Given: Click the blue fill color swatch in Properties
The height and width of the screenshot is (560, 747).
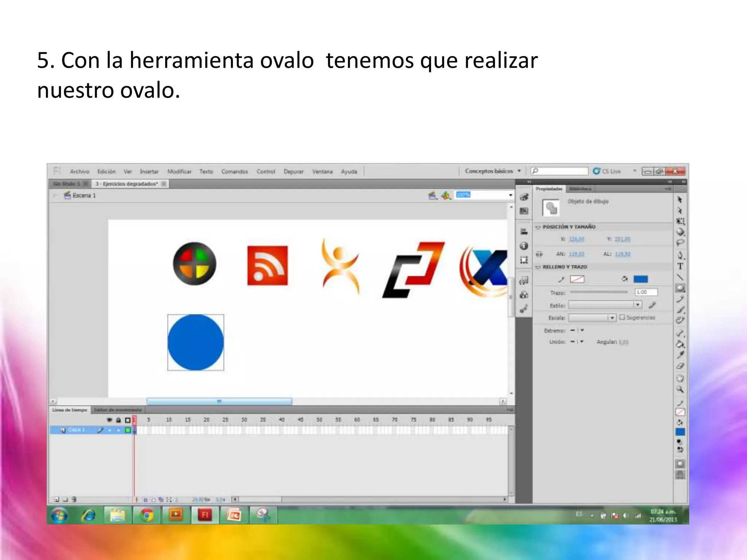Looking at the screenshot, I should (x=640, y=279).
